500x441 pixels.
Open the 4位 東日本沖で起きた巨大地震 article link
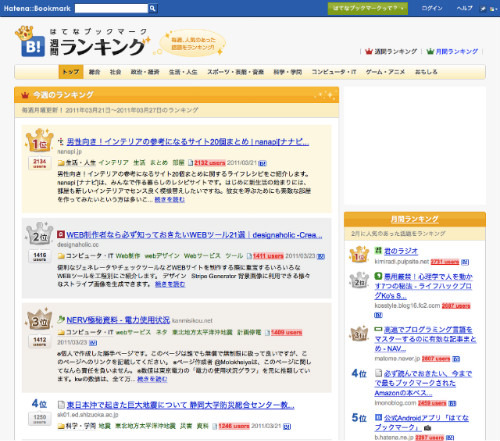pos(180,405)
